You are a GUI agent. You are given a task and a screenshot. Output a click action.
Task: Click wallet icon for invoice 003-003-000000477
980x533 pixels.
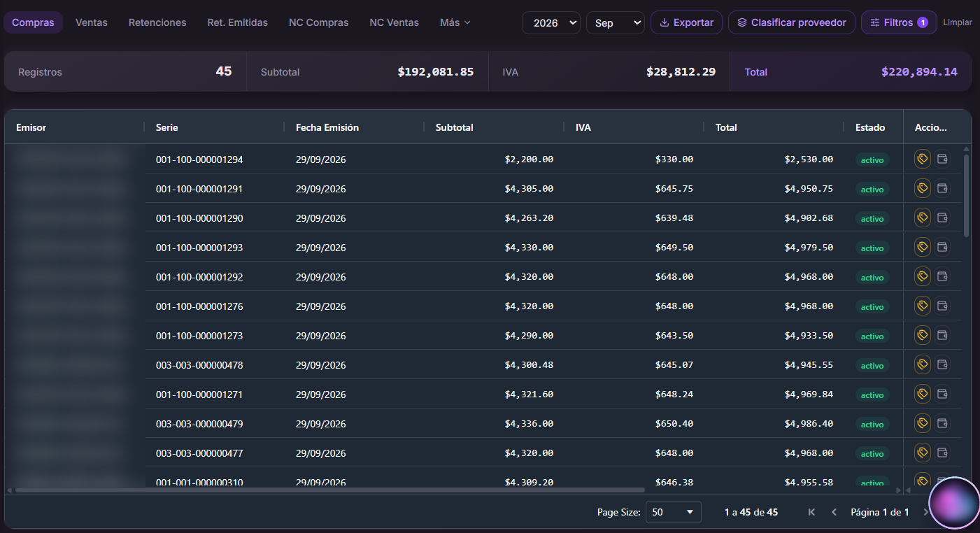[942, 453]
